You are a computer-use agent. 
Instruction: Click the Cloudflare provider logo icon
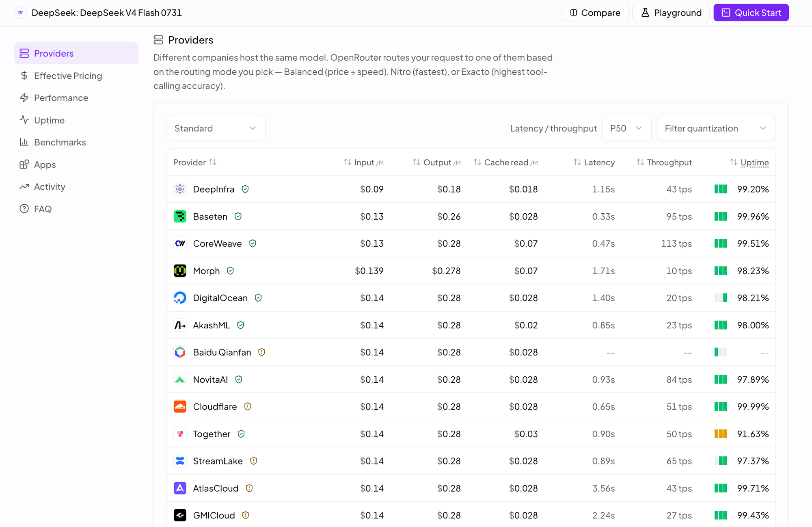pyautogui.click(x=180, y=407)
